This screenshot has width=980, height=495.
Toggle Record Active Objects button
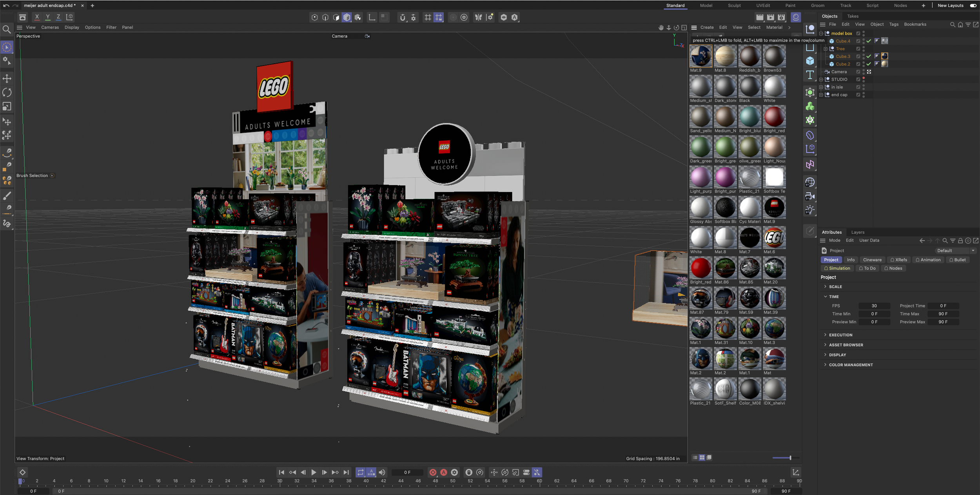[x=433, y=472]
